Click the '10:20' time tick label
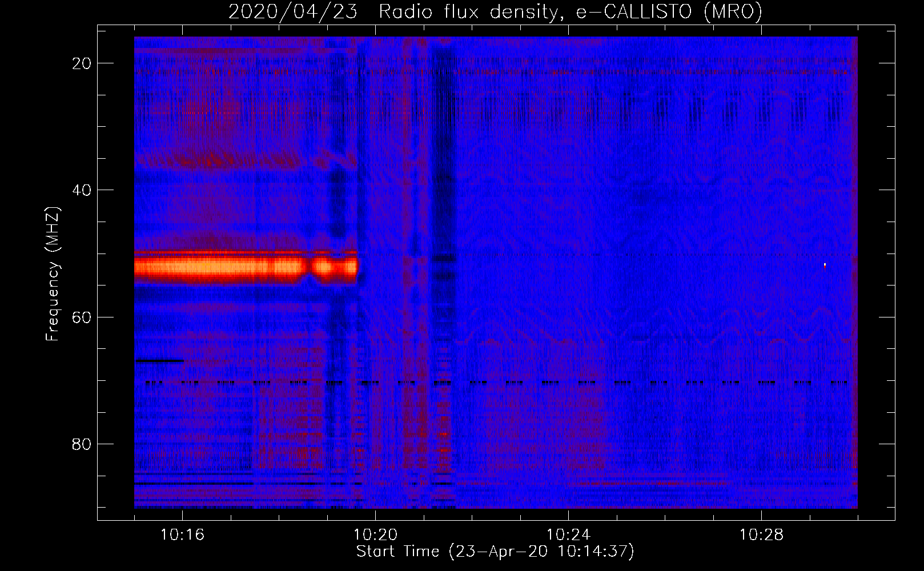This screenshot has width=924, height=571. [375, 535]
